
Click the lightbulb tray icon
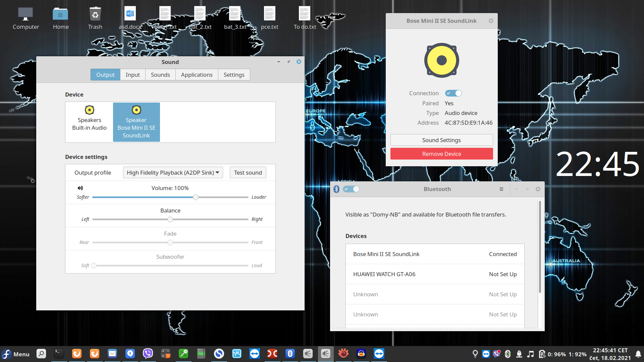tap(475, 354)
